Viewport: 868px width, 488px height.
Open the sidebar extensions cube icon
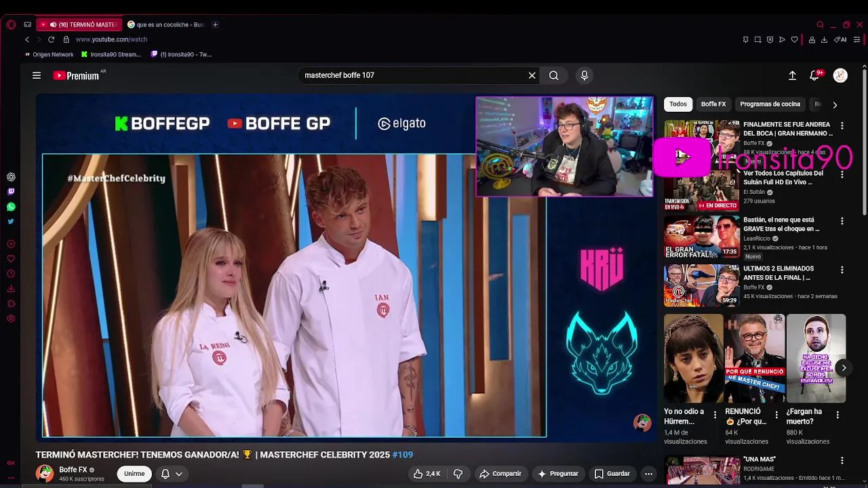pyautogui.click(x=11, y=304)
